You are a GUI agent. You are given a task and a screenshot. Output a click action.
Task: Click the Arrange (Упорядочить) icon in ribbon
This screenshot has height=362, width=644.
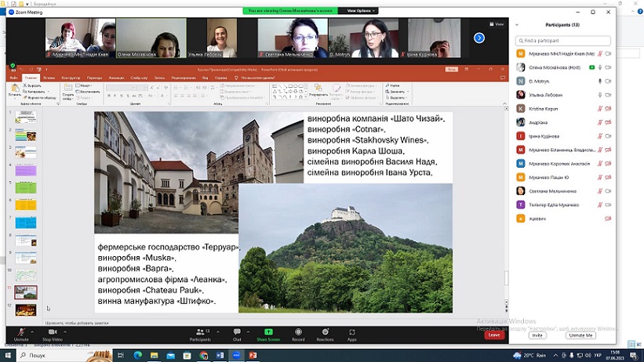[318, 91]
